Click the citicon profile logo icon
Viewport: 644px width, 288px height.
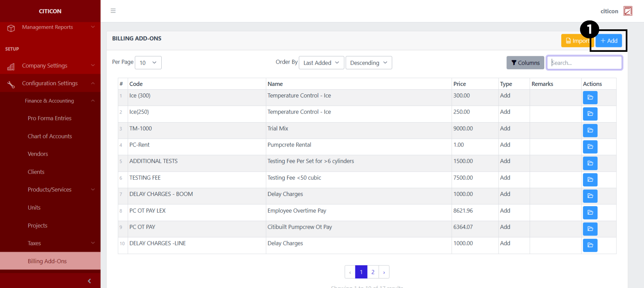628,11
